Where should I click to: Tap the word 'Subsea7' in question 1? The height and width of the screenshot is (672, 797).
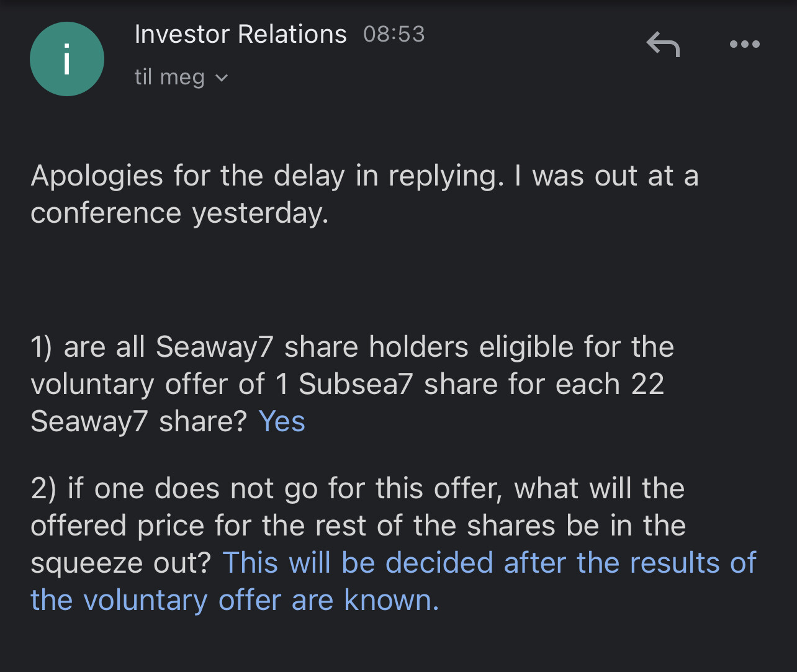356,384
